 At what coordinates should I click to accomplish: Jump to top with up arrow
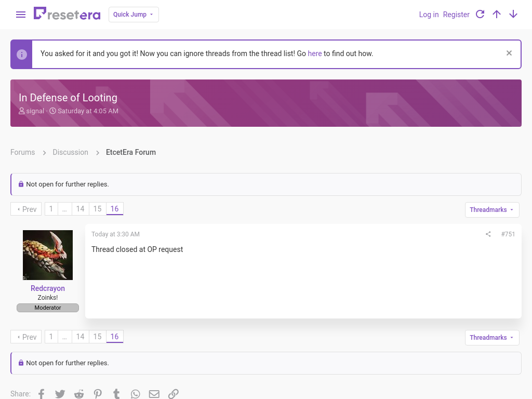496,14
